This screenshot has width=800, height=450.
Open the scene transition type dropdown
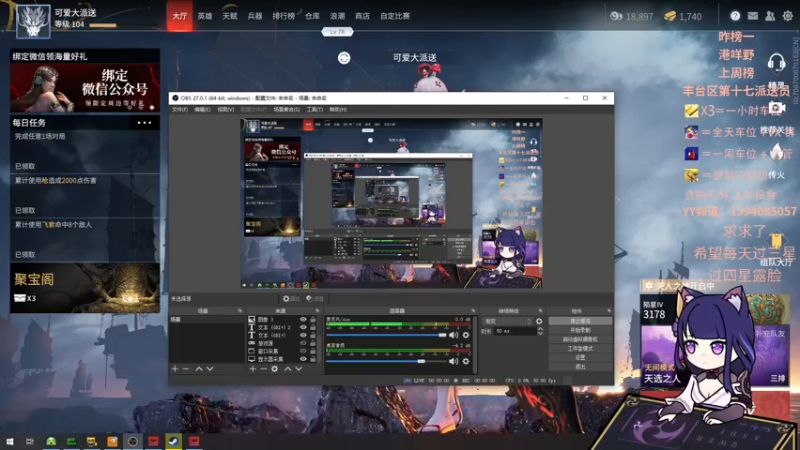click(x=507, y=321)
